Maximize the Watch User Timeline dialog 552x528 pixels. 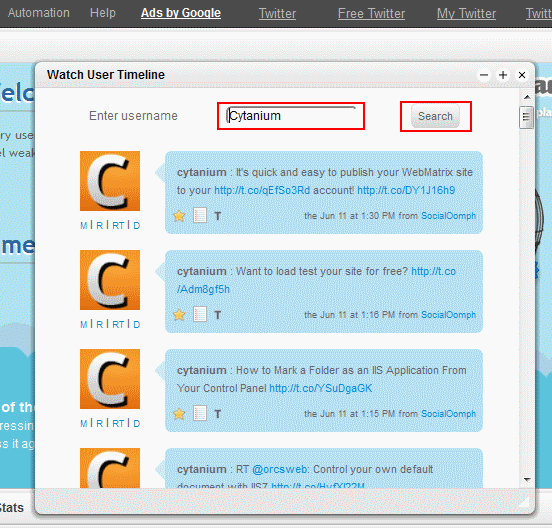[503, 75]
